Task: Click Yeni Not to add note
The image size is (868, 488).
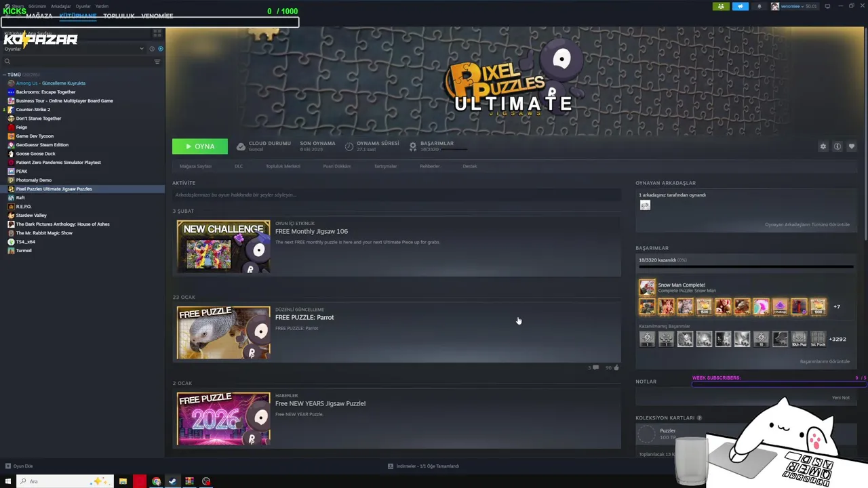Action: pyautogui.click(x=841, y=398)
